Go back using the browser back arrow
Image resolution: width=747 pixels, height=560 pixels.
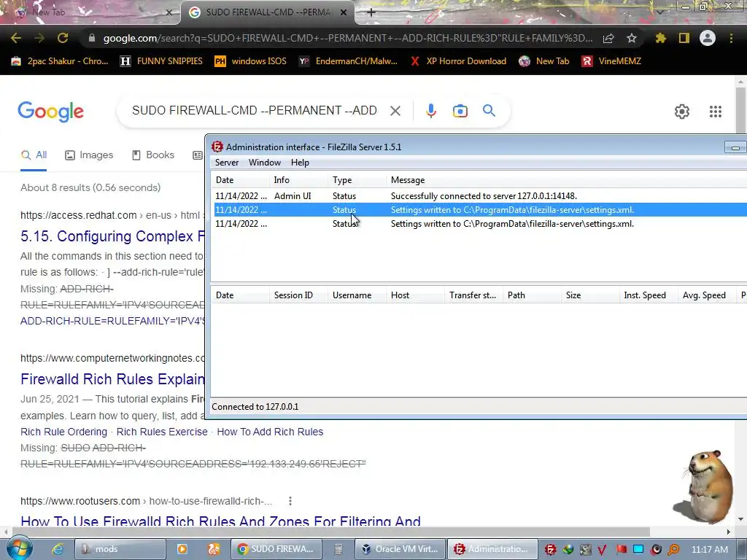click(x=16, y=38)
